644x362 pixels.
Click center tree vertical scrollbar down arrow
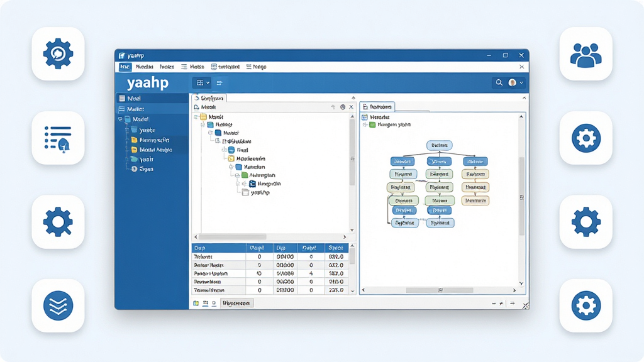(x=352, y=230)
